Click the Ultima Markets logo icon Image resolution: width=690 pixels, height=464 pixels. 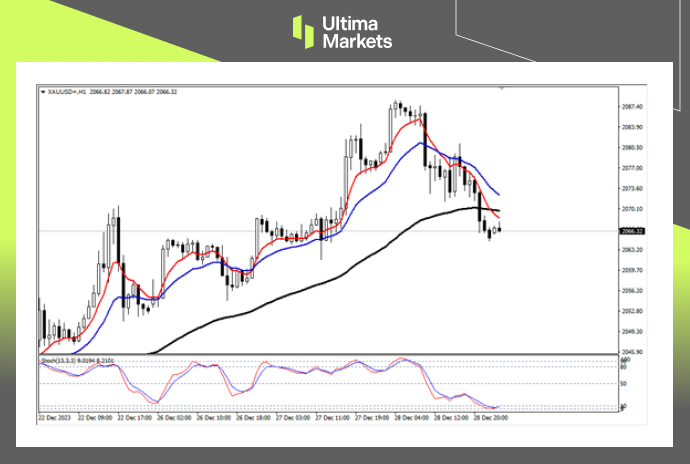[x=303, y=31]
